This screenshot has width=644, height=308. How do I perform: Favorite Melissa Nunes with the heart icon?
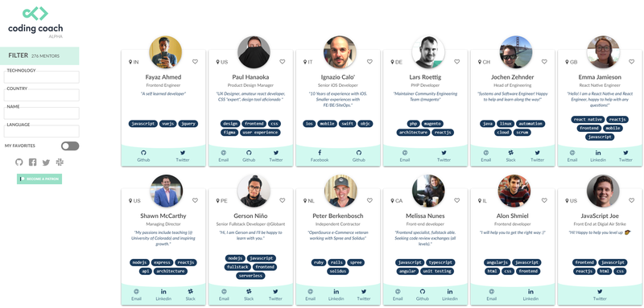pos(457,200)
